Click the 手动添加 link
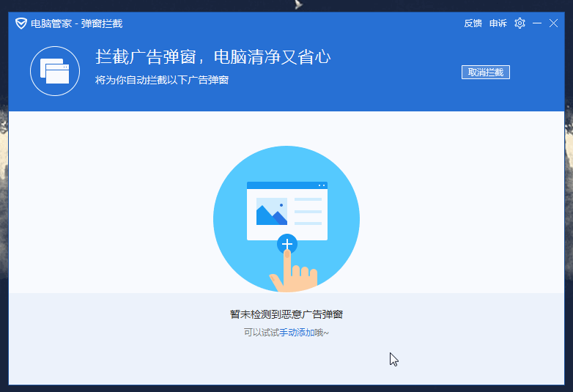Image resolution: width=573 pixels, height=392 pixels. pos(297,333)
